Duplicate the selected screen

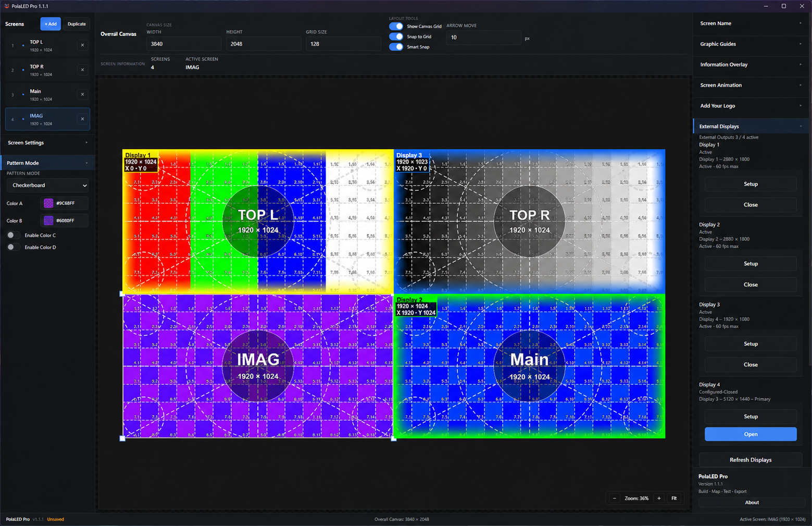77,24
